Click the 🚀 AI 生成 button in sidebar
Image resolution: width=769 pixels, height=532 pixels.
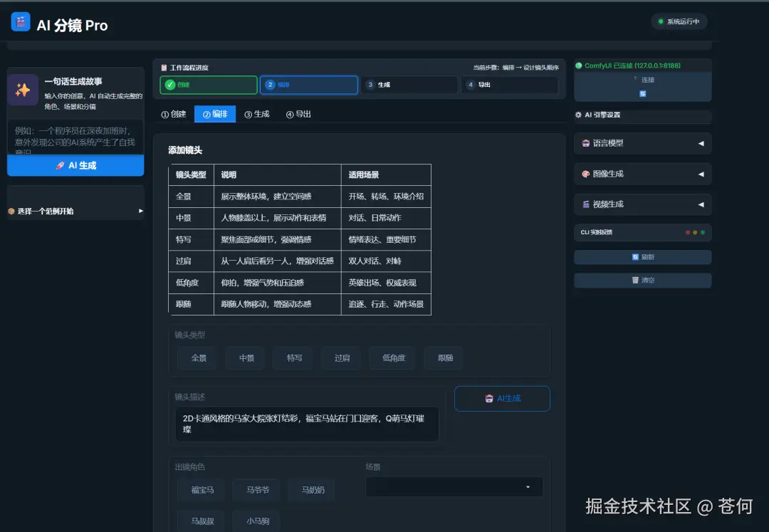[75, 165]
